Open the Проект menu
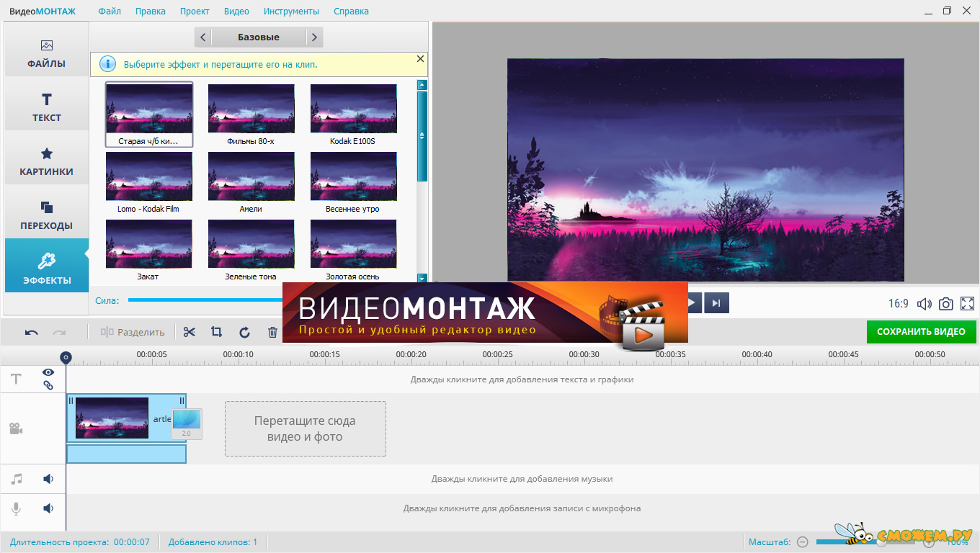This screenshot has height=553, width=980. coord(195,12)
